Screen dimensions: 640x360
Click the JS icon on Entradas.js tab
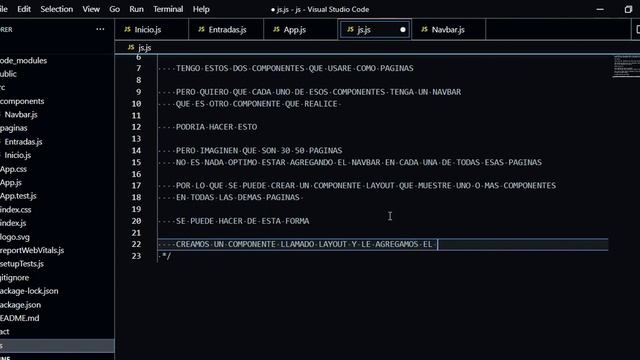click(x=201, y=29)
